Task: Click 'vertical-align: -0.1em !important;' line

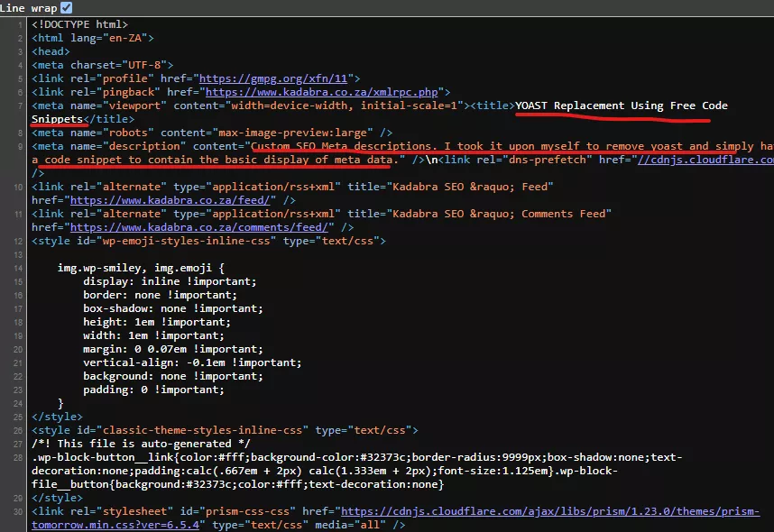Action: [x=192, y=362]
